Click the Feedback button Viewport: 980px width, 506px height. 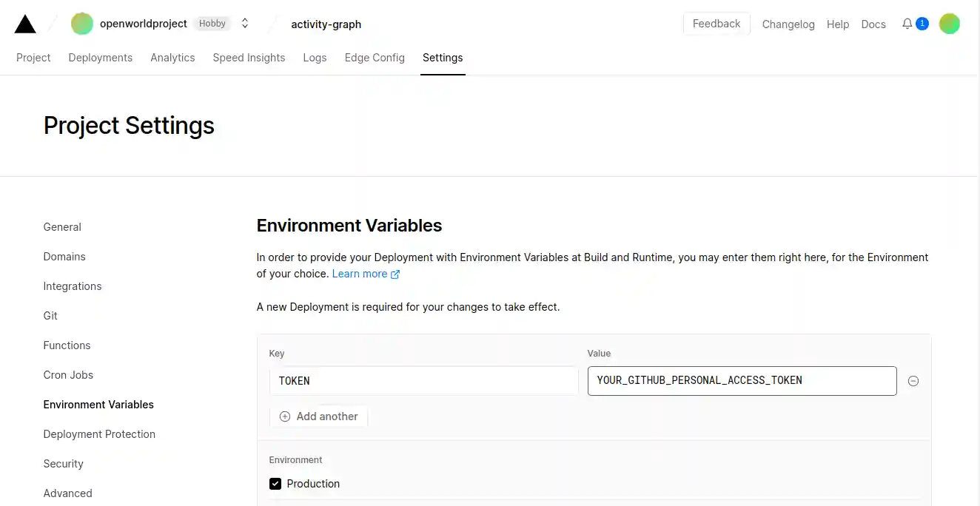[716, 24]
